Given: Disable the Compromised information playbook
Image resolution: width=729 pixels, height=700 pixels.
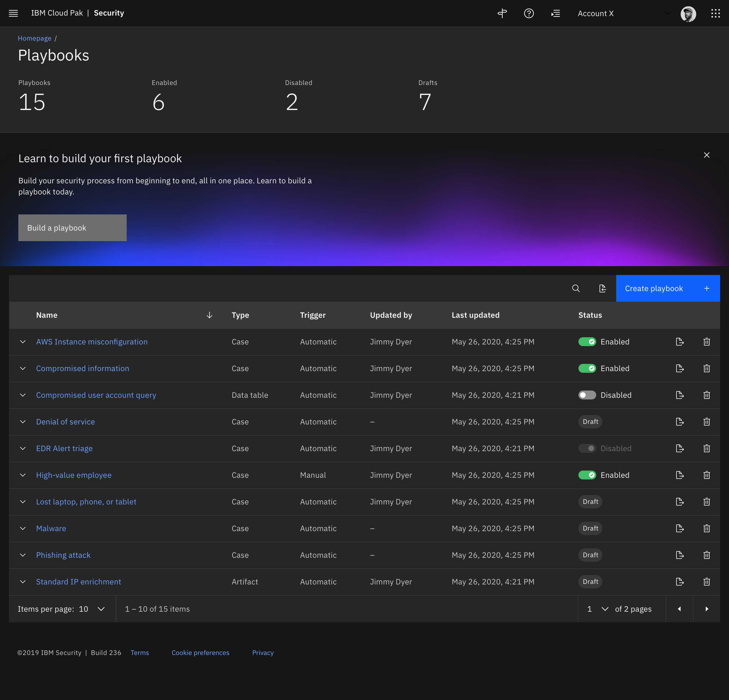Looking at the screenshot, I should coord(587,368).
